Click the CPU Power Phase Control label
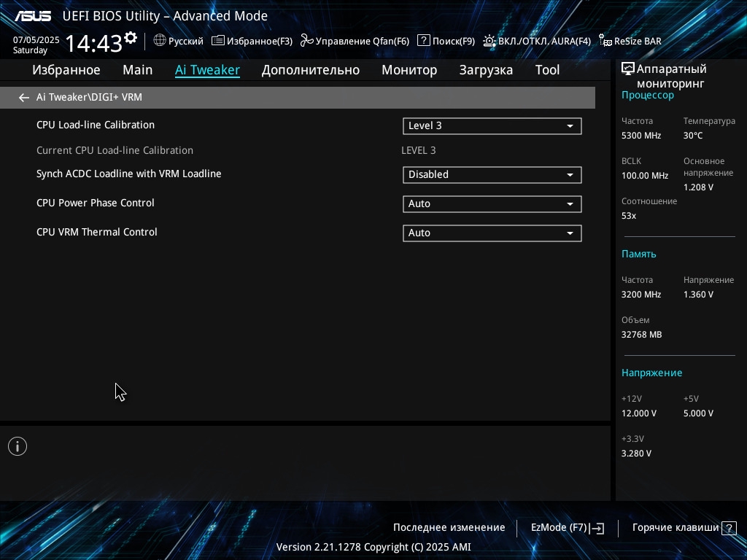 (x=96, y=203)
